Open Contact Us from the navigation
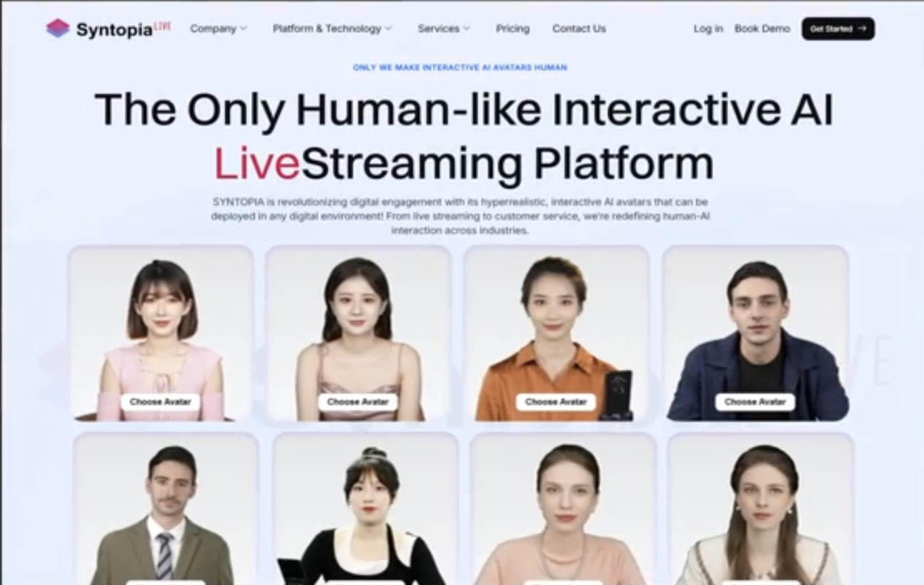 click(x=578, y=28)
